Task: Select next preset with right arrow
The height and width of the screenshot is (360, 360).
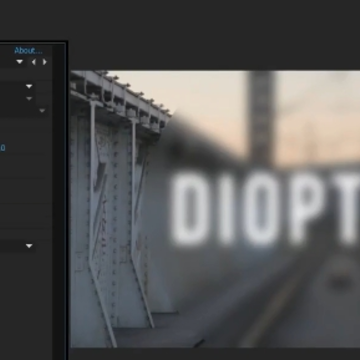Action: click(x=45, y=62)
